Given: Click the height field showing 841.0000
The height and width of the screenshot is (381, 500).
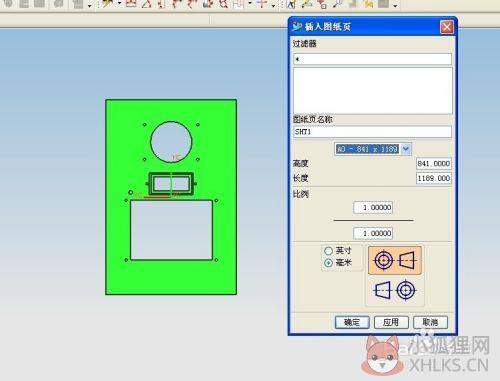Looking at the screenshot, I should [434, 164].
